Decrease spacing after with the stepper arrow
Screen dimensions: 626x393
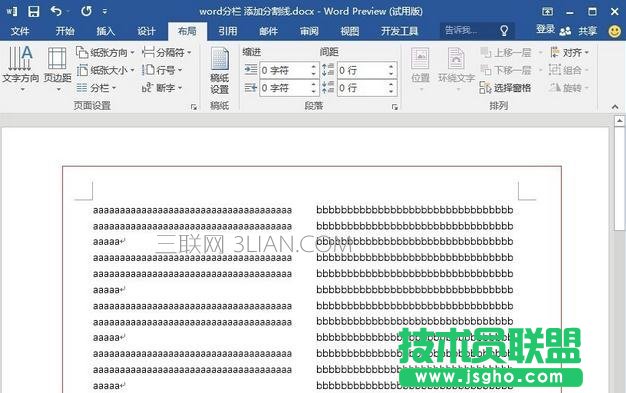[x=391, y=92]
